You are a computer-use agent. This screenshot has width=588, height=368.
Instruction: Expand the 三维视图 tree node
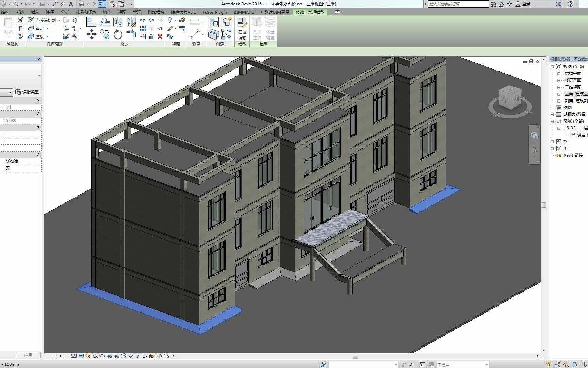pyautogui.click(x=559, y=87)
